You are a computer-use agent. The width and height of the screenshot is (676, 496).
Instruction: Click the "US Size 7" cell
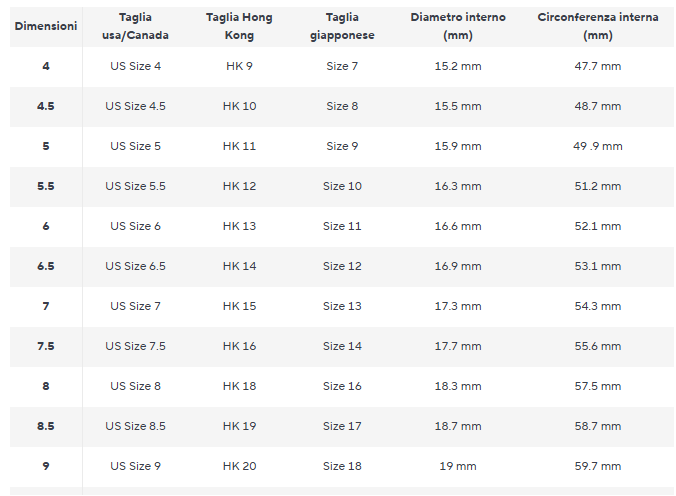pyautogui.click(x=135, y=306)
